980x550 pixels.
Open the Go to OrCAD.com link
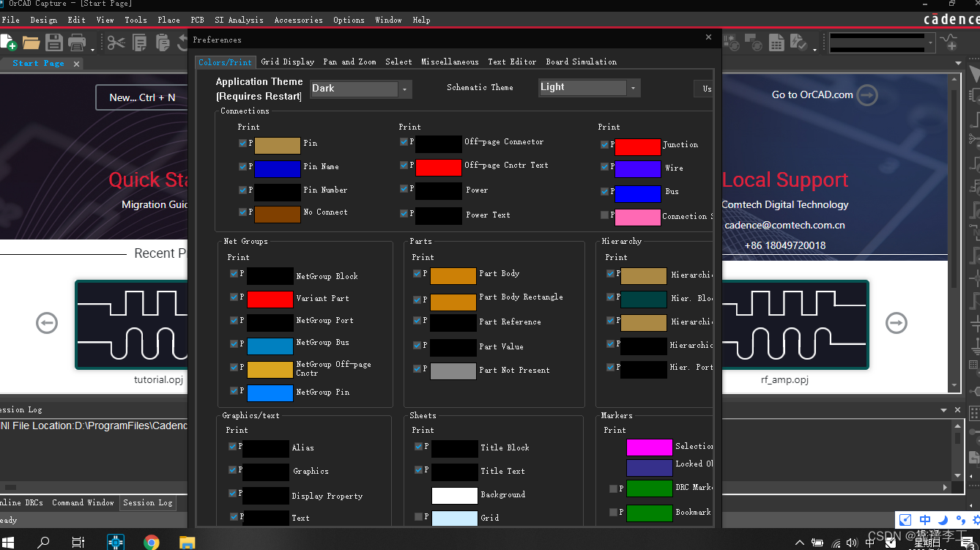(x=812, y=94)
